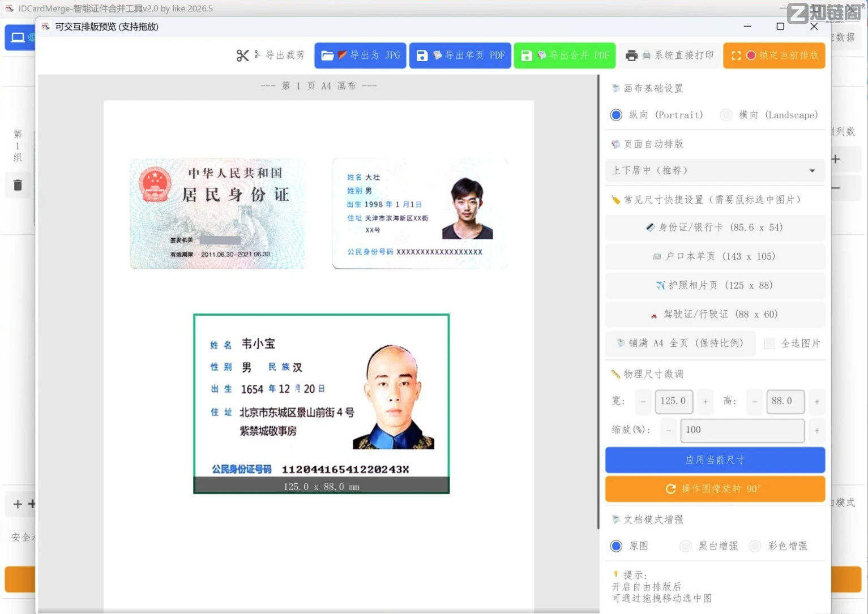
Task: Select Portrait orientation
Action: pos(616,115)
